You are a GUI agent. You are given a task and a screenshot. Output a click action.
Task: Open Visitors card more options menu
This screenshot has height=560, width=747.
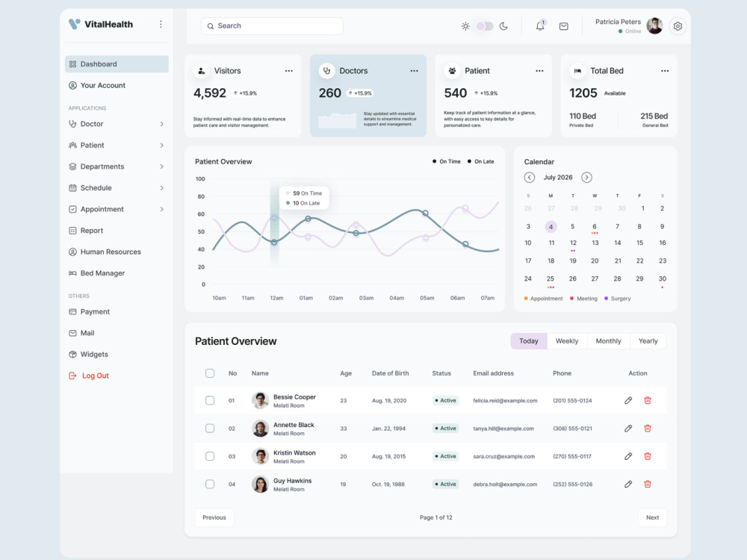[288, 71]
